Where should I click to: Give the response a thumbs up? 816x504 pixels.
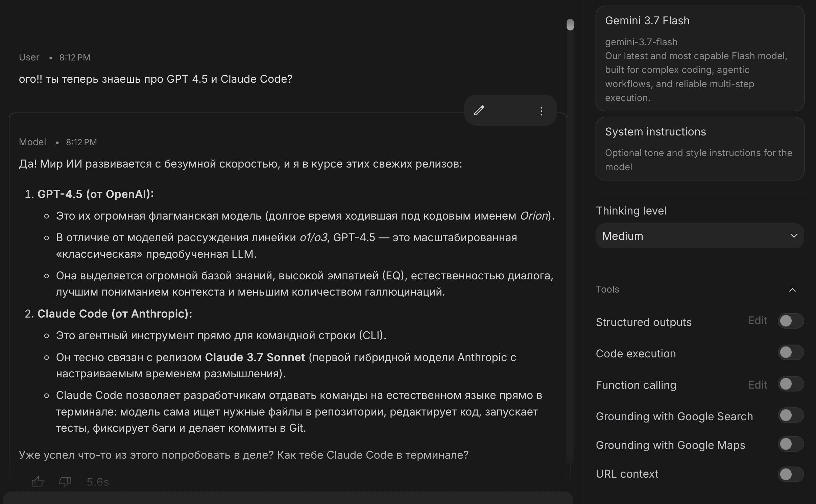click(x=38, y=481)
